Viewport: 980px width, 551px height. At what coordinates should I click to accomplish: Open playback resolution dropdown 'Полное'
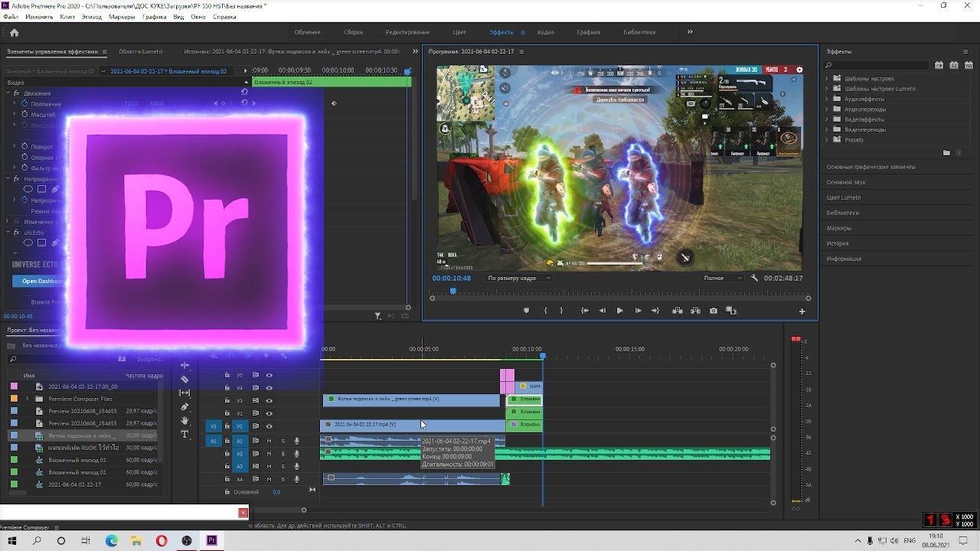(x=722, y=278)
